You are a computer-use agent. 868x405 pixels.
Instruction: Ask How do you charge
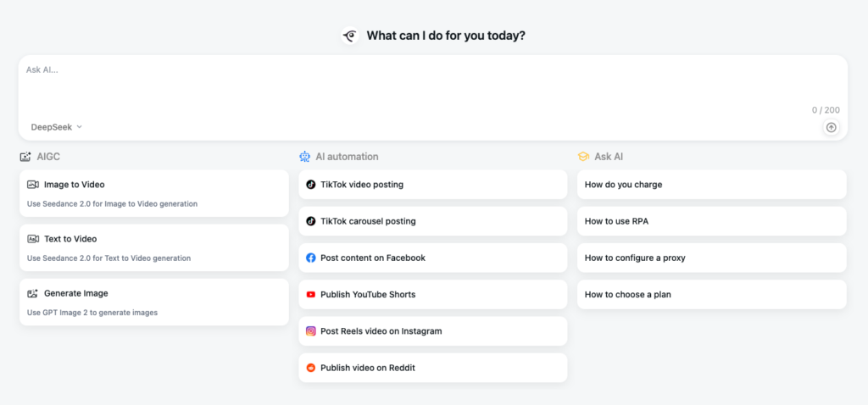[712, 184]
